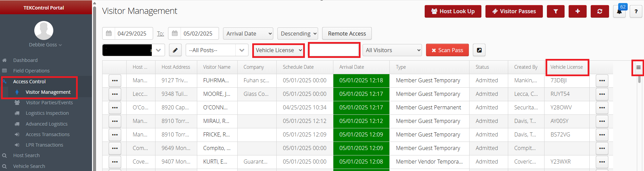Select LPR Transactions in the sidebar
The height and width of the screenshot is (171, 644).
click(x=44, y=145)
